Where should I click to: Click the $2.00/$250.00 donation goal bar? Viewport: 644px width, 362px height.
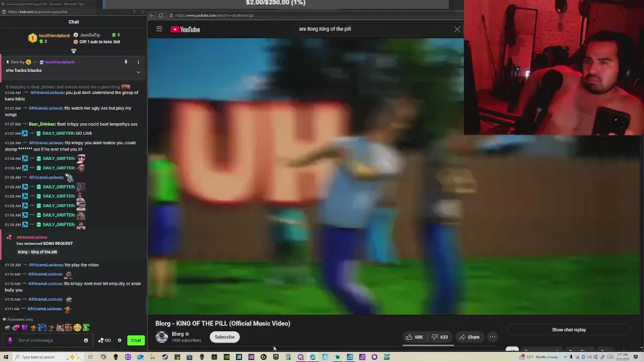pos(276,4)
